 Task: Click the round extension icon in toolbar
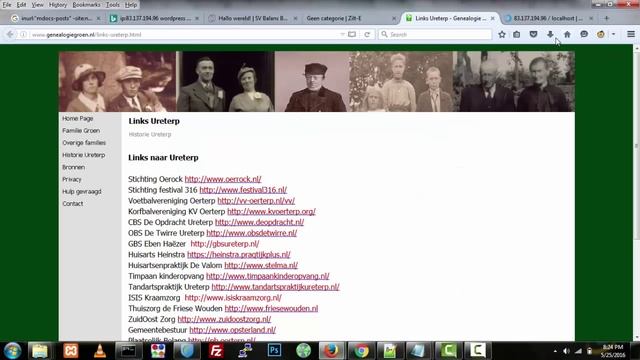[601, 35]
